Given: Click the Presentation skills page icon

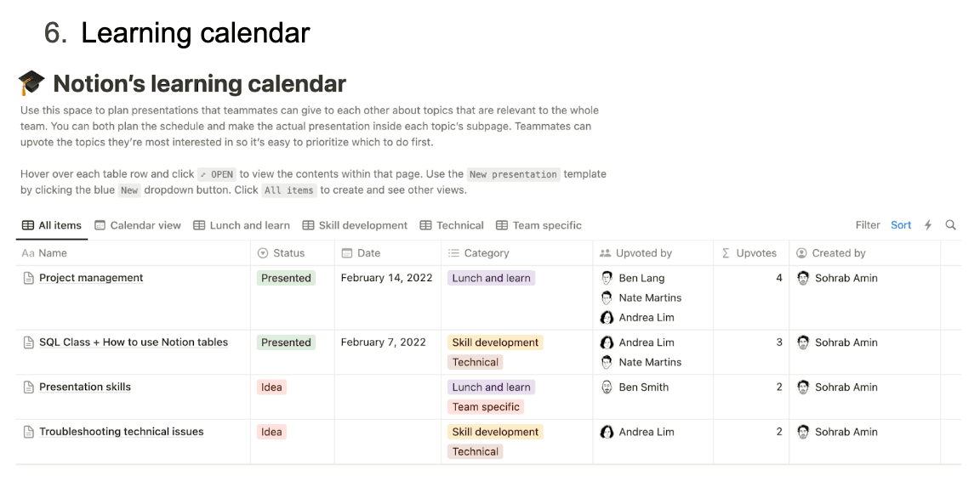Looking at the screenshot, I should click(x=28, y=387).
